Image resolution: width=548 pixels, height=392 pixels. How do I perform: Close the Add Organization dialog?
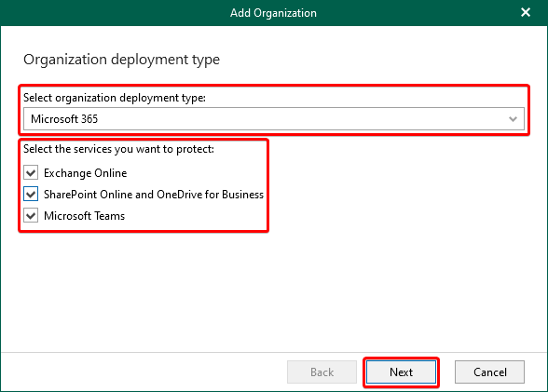[x=526, y=12]
